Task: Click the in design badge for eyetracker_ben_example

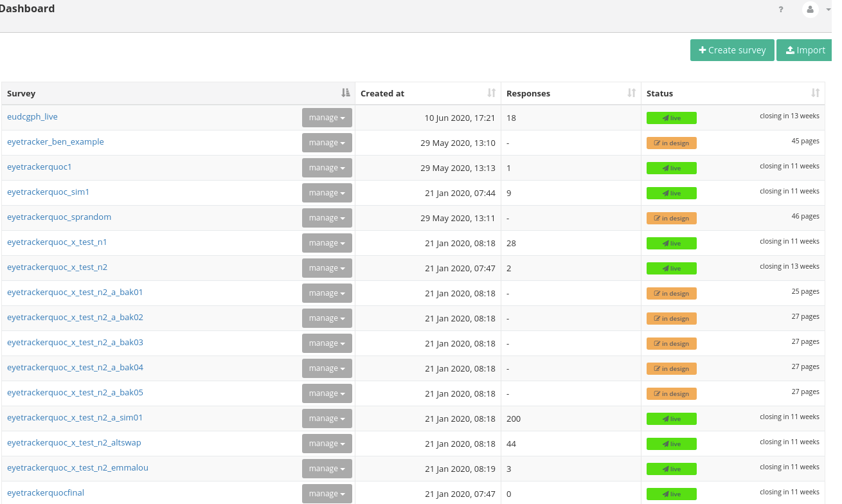Action: coord(671,143)
